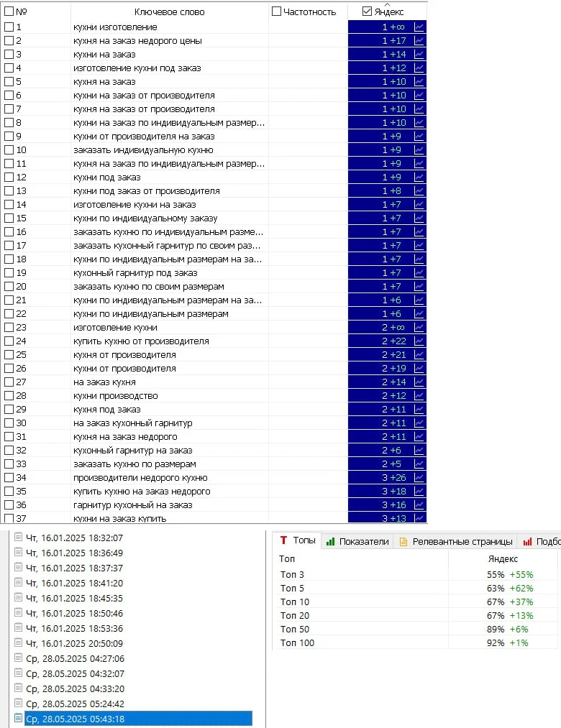The height and width of the screenshot is (728, 561).
Task: Open chart icon for "кухонный гарнитур на заказ"
Action: 419,451
